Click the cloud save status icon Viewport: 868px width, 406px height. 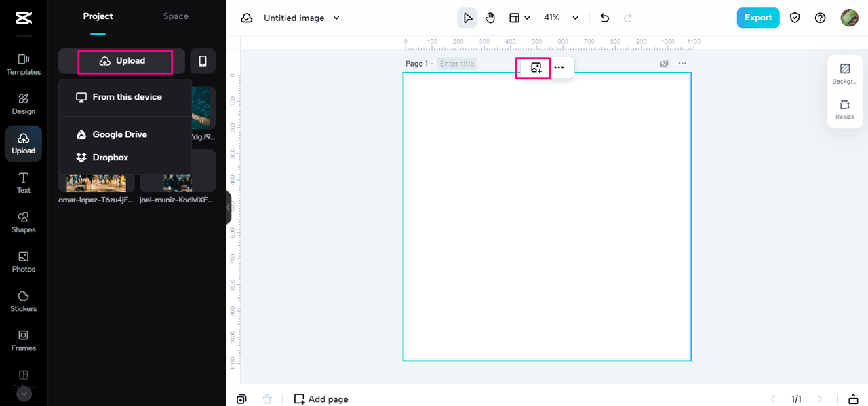click(247, 18)
